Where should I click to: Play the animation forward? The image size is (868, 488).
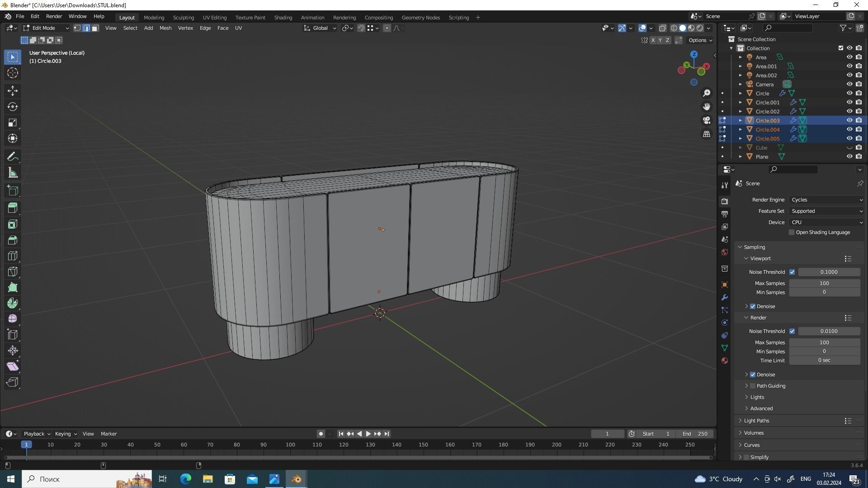click(368, 434)
